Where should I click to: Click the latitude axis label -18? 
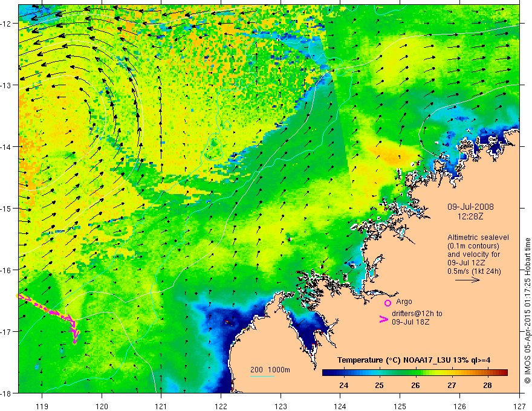[6, 393]
